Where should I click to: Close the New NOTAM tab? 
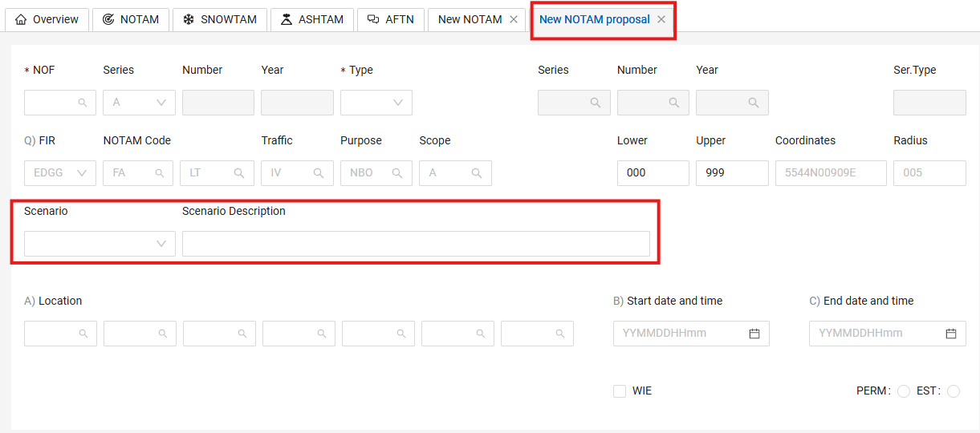point(514,19)
